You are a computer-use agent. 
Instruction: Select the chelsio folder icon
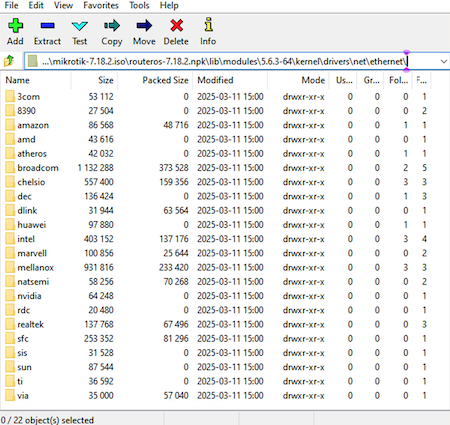pos(10,182)
